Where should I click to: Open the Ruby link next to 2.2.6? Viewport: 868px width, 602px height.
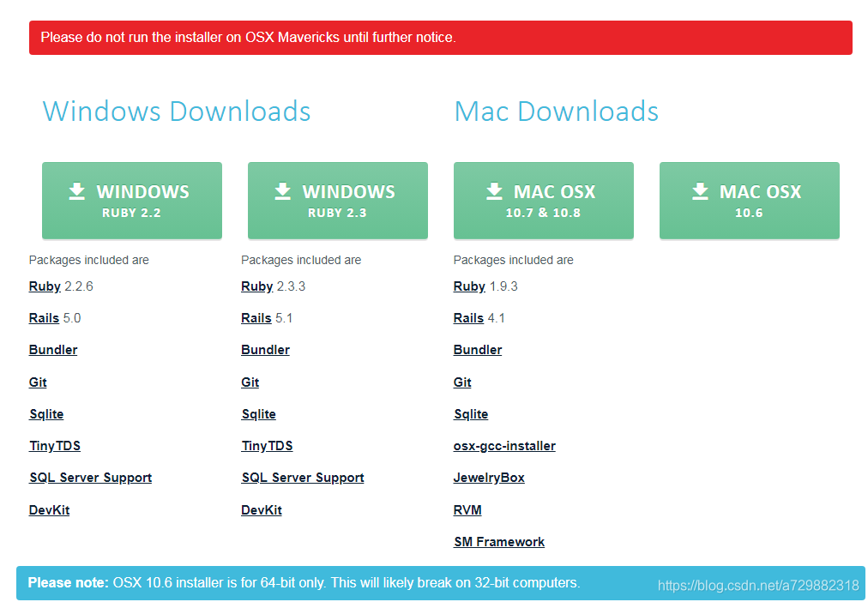pos(45,286)
